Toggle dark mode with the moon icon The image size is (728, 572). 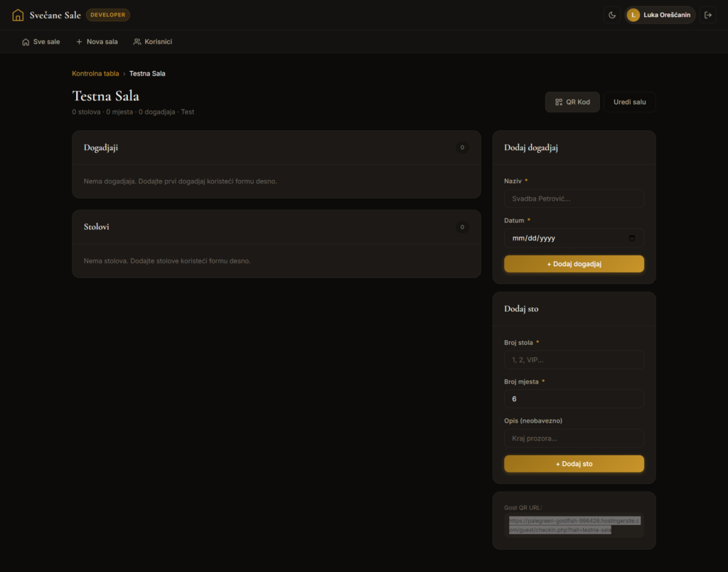point(612,15)
